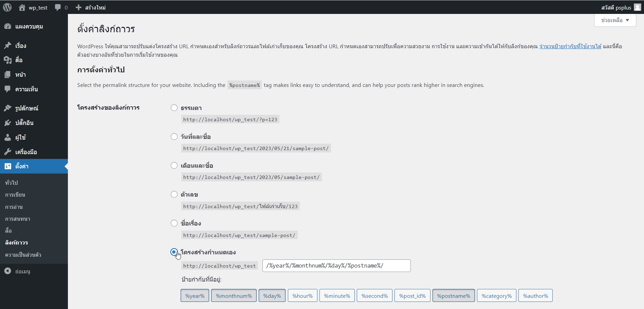Click the ย่อเมนู collapse menu label
The height and width of the screenshot is (309, 644).
click(x=23, y=271)
